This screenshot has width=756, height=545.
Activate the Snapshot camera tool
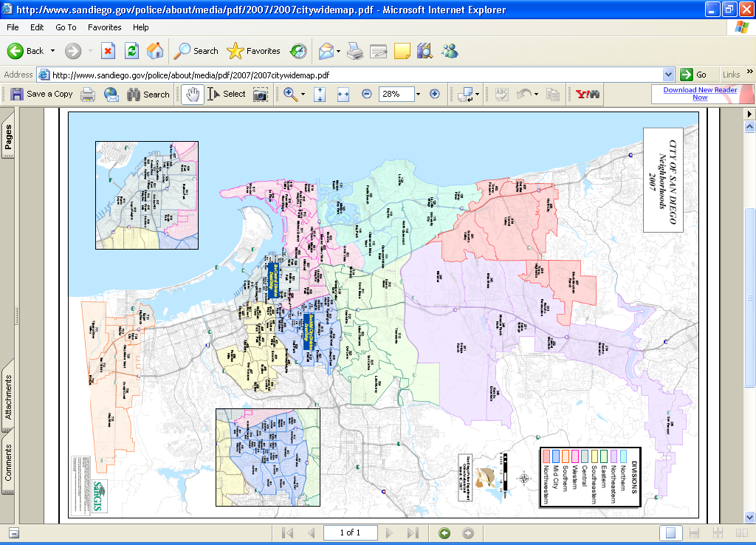pyautogui.click(x=260, y=95)
